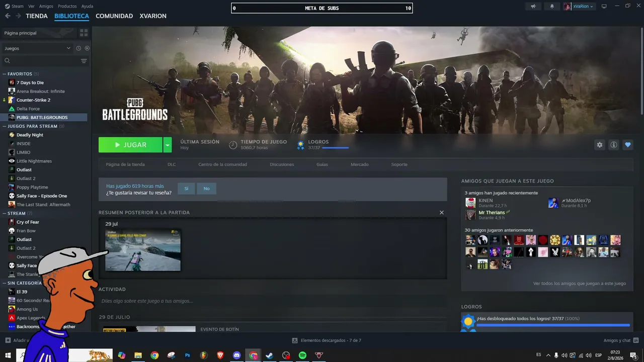Image resolution: width=644 pixels, height=362 pixels.
Task: Answer Sí to review prompt
Action: pos(186,189)
